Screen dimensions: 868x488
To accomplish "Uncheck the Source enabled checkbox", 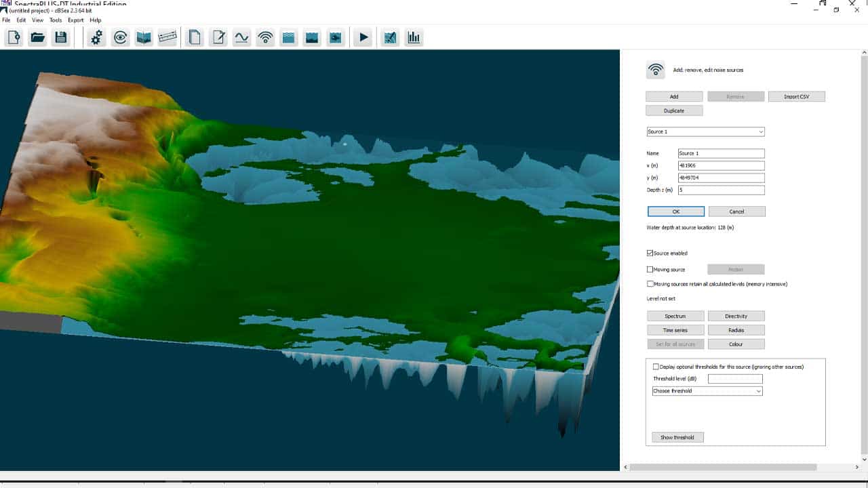I will (650, 253).
